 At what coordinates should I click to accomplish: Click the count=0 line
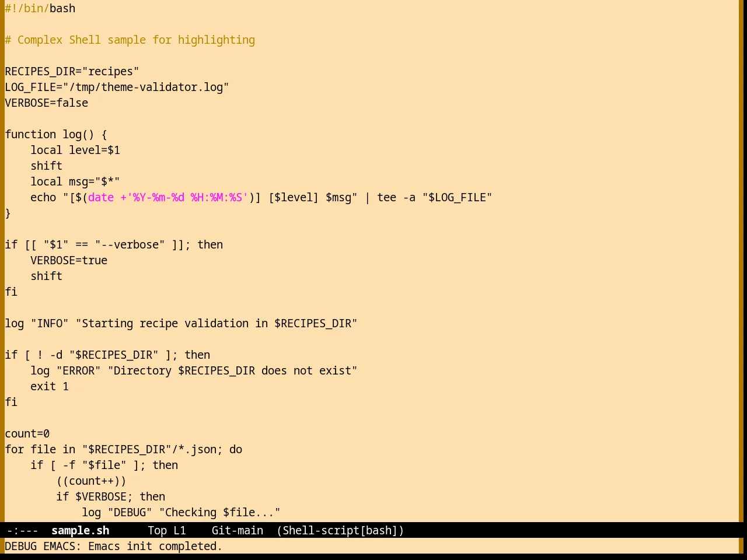27,433
